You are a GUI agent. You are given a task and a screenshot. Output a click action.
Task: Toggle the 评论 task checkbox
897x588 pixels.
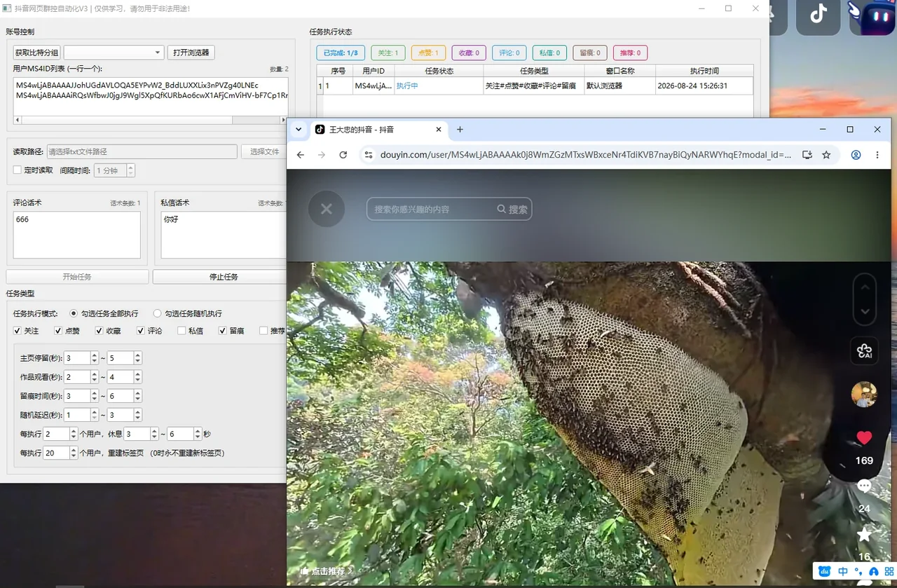(x=140, y=330)
